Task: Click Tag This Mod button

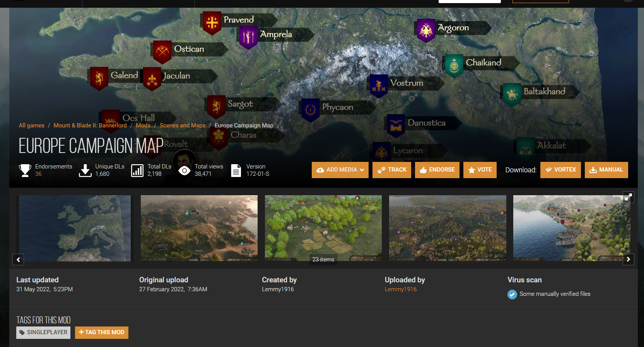Action: click(102, 333)
